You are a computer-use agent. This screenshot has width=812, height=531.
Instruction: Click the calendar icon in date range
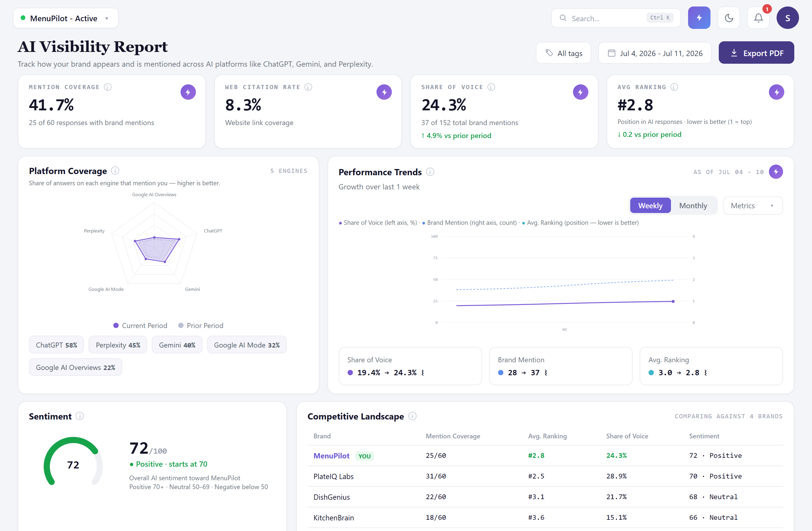[612, 53]
